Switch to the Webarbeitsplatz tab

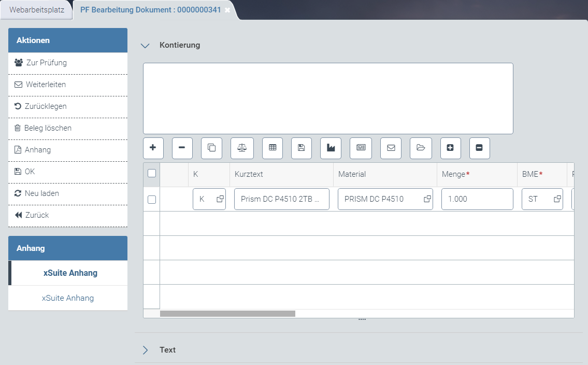pyautogui.click(x=37, y=10)
